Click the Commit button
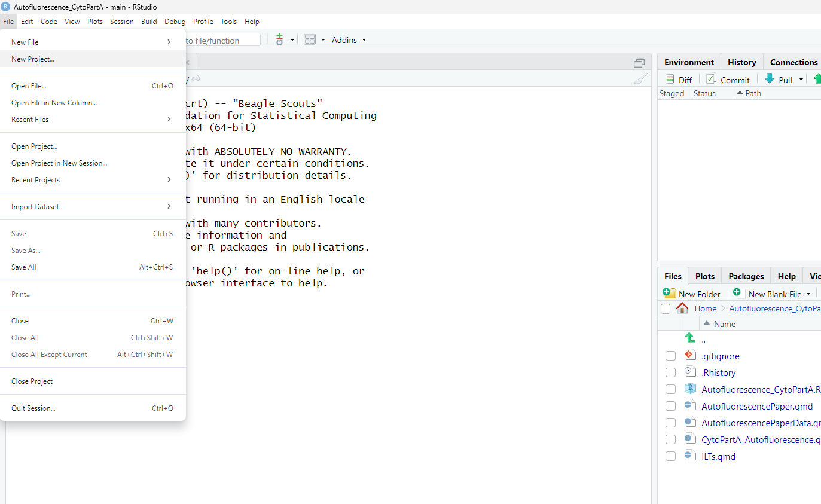 728,80
